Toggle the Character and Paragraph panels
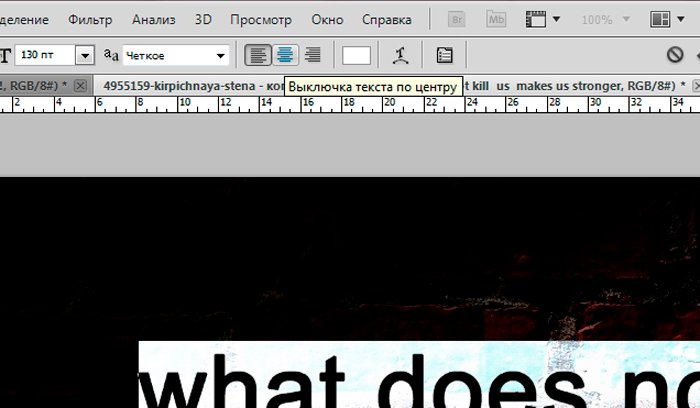This screenshot has height=408, width=700. [x=444, y=56]
